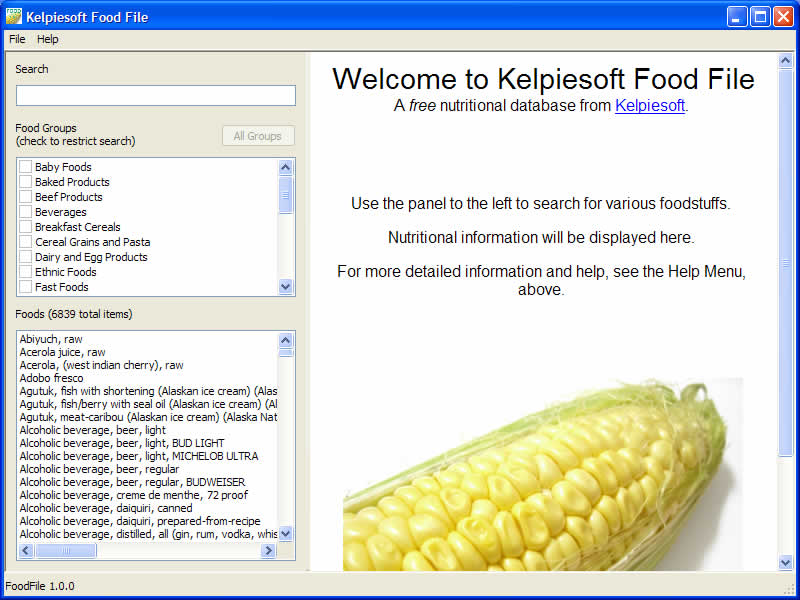
Task: Maximize the Kelpiesoft Food File window
Action: [760, 17]
